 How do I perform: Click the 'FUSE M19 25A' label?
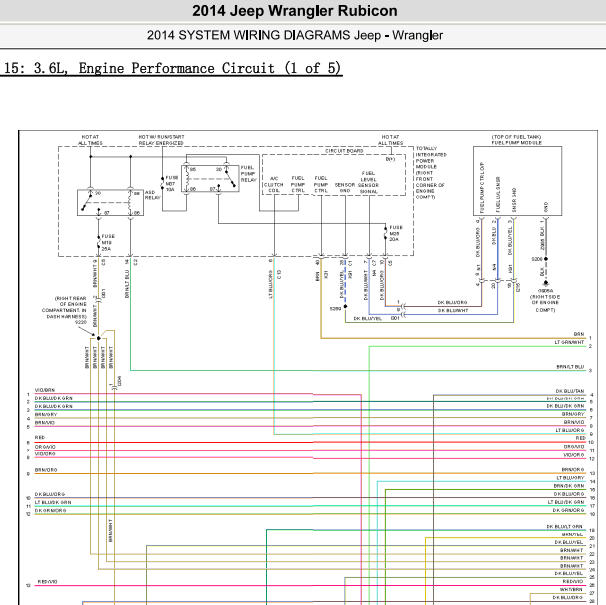tap(108, 242)
